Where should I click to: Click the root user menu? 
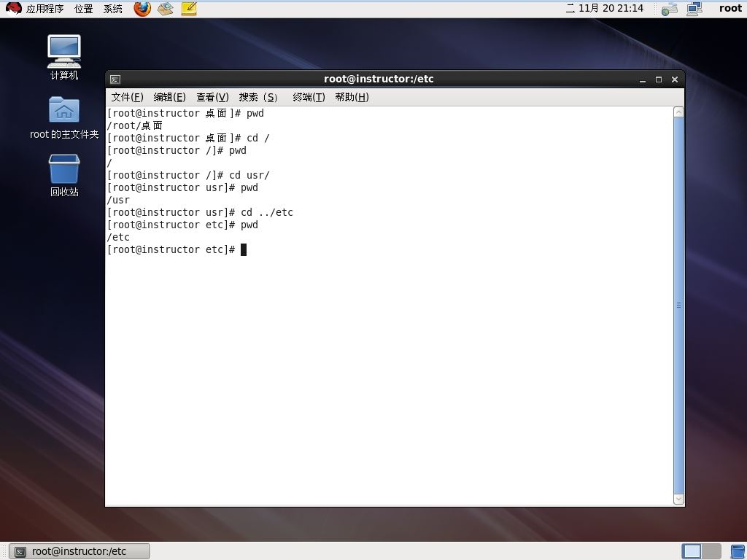730,9
